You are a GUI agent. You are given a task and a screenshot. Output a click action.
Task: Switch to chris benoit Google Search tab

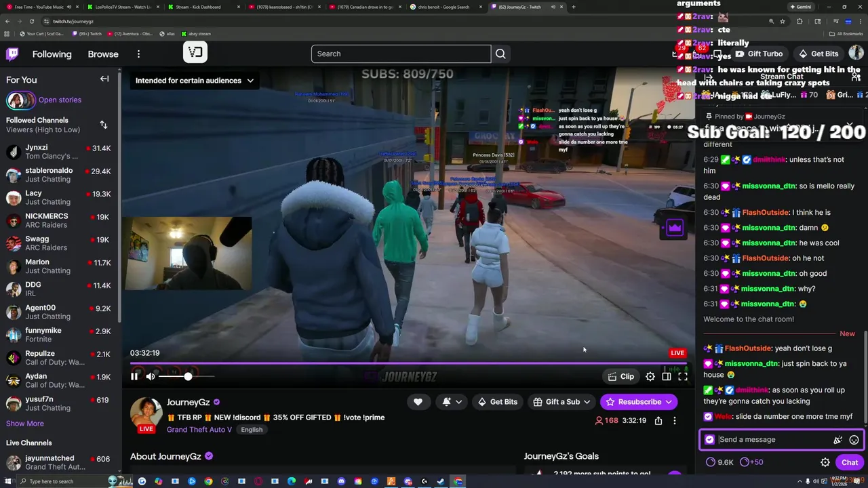[444, 7]
